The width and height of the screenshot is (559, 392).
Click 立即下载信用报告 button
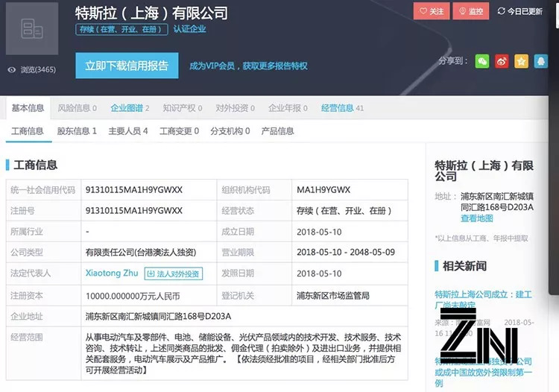pos(127,66)
